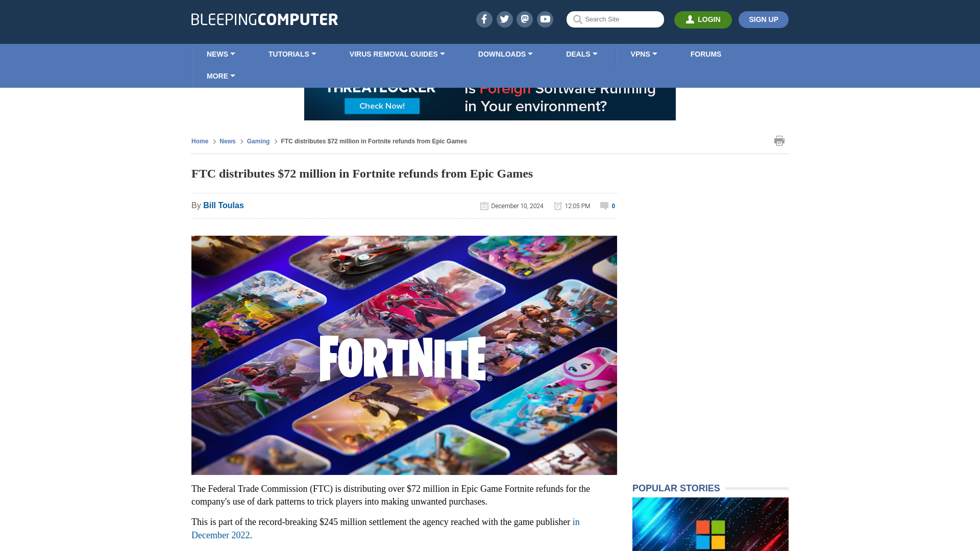Click the comments bubble icon
The width and height of the screenshot is (980, 551).
[x=604, y=206]
